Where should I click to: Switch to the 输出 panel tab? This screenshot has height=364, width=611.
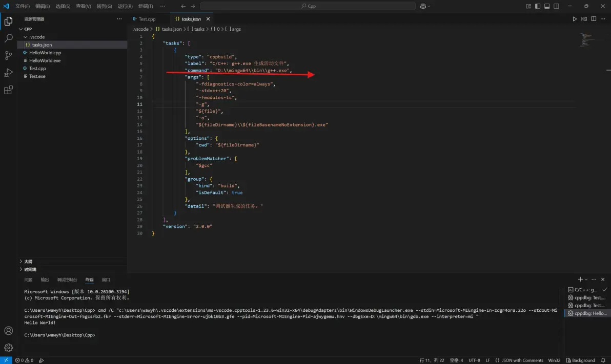[x=45, y=280]
